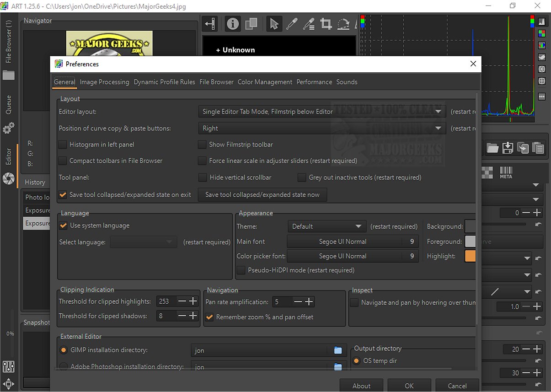Screen dimensions: 551x392
Task: Click the info toggle icon in the toolbar
Action: (233, 24)
